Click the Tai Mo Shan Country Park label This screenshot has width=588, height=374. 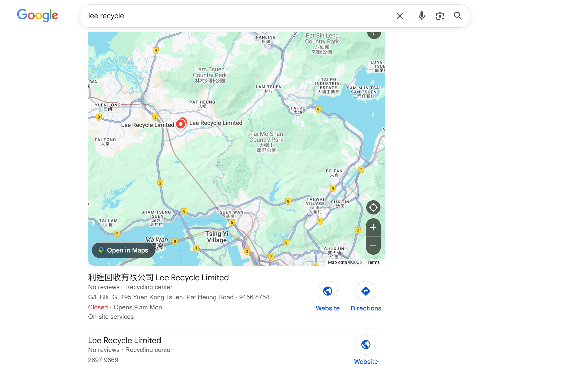click(266, 142)
